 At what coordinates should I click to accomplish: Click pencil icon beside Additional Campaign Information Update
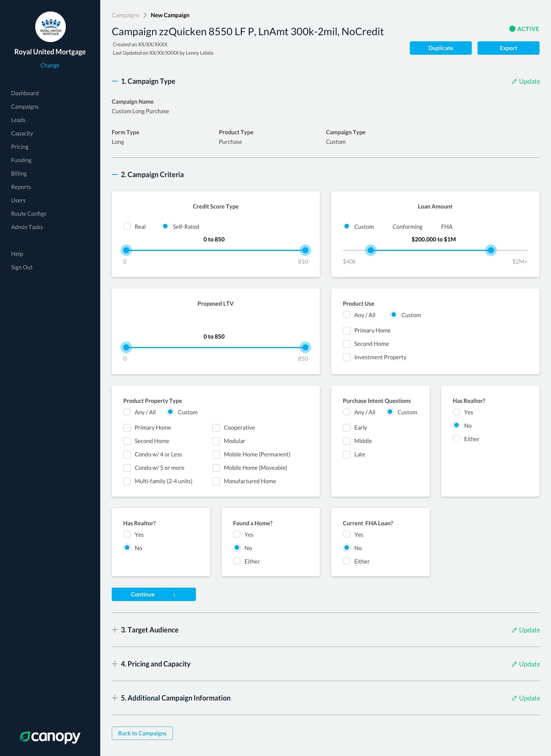pos(514,698)
